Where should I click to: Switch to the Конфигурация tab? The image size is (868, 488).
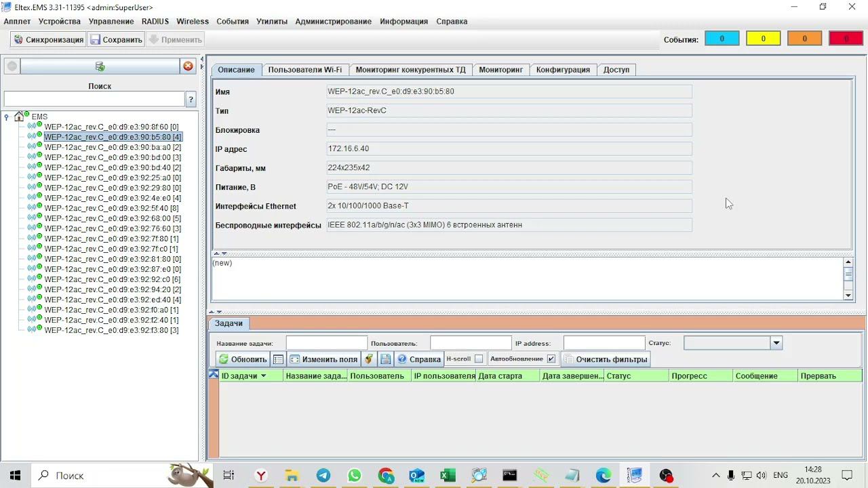[x=563, y=70]
